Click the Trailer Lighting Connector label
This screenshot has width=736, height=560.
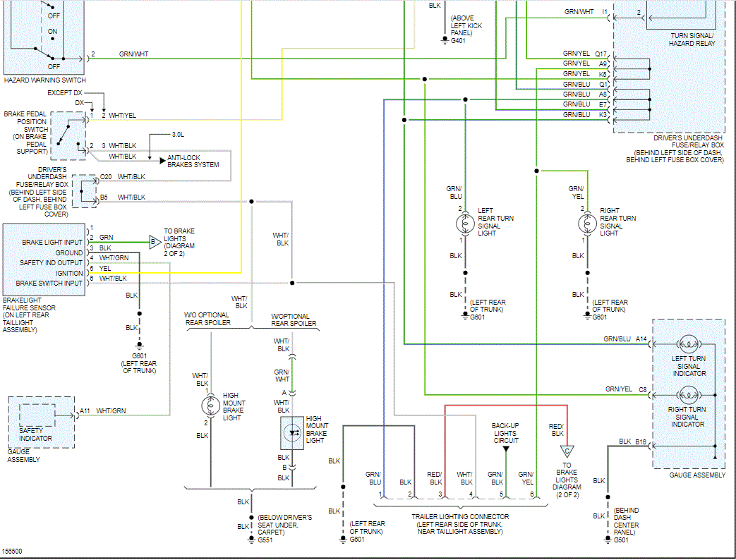click(x=460, y=524)
